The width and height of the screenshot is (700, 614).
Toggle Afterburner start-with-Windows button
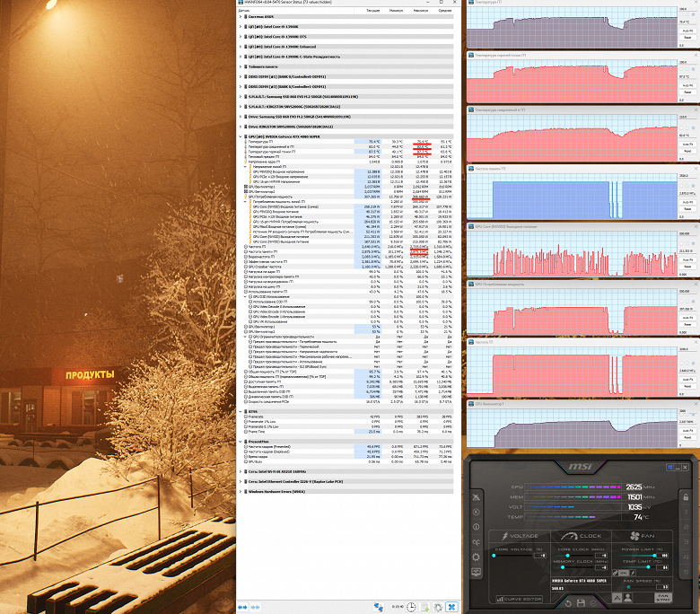669,467
